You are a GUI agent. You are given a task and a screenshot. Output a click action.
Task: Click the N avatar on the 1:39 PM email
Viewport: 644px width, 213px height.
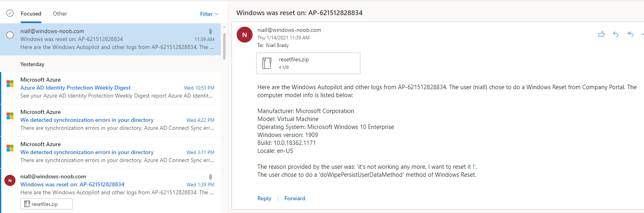10,180
